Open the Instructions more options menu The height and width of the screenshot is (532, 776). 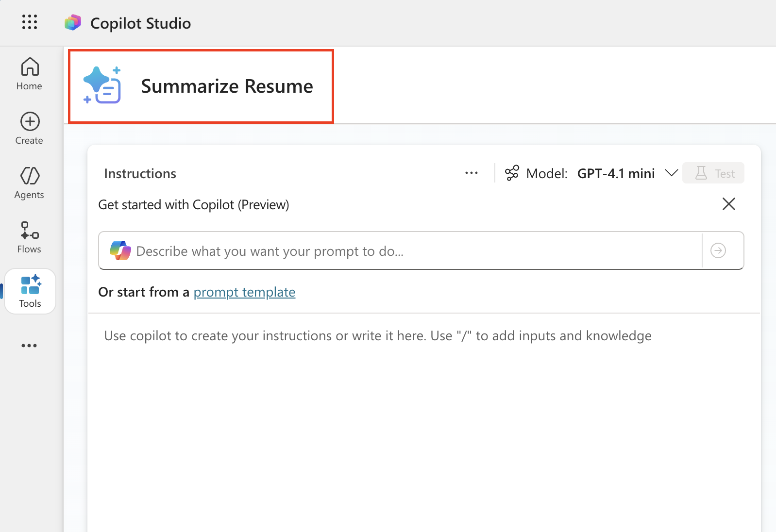(x=471, y=173)
